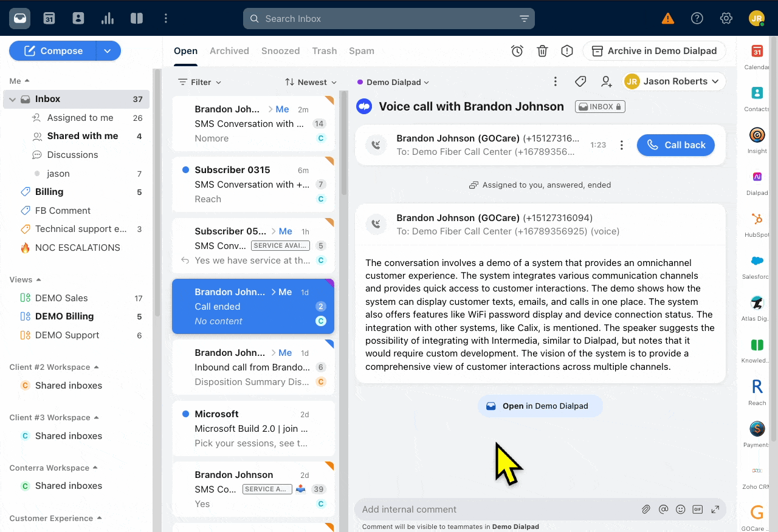Collapse the Views section

(x=26, y=280)
